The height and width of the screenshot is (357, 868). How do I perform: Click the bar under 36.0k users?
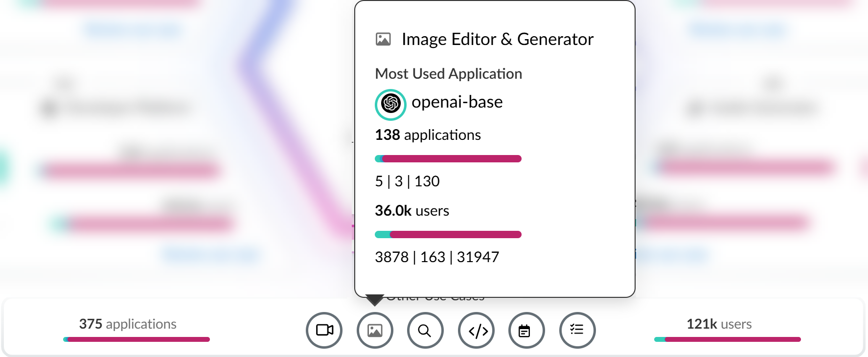click(x=448, y=234)
